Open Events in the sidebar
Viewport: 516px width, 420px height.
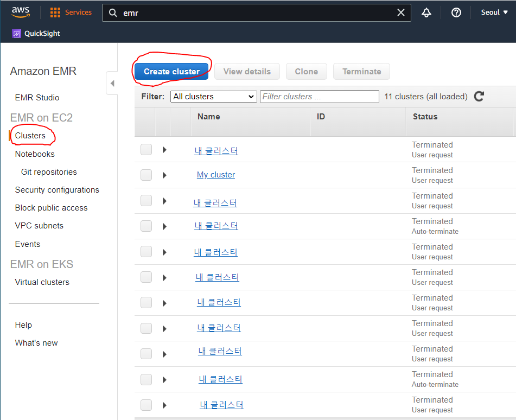click(x=28, y=244)
